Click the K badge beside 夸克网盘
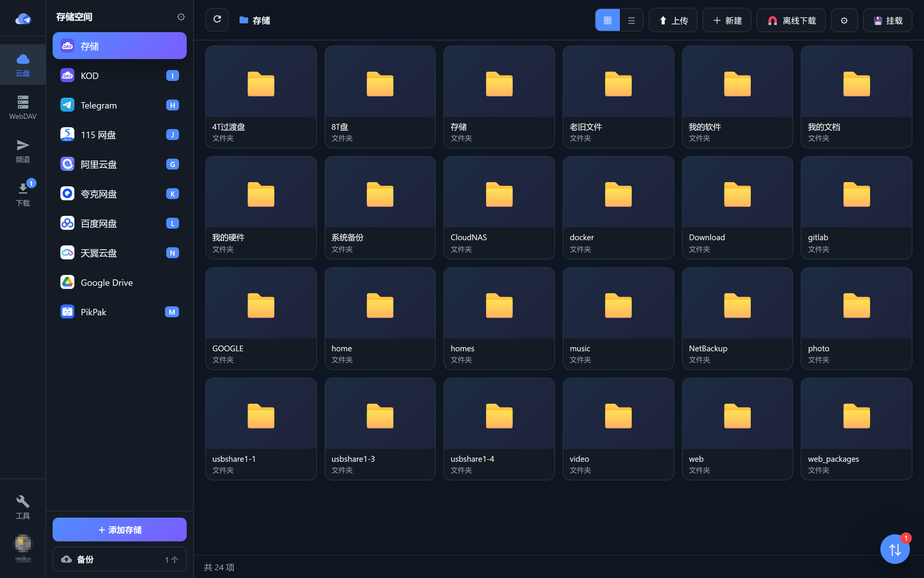The image size is (924, 578). click(173, 194)
